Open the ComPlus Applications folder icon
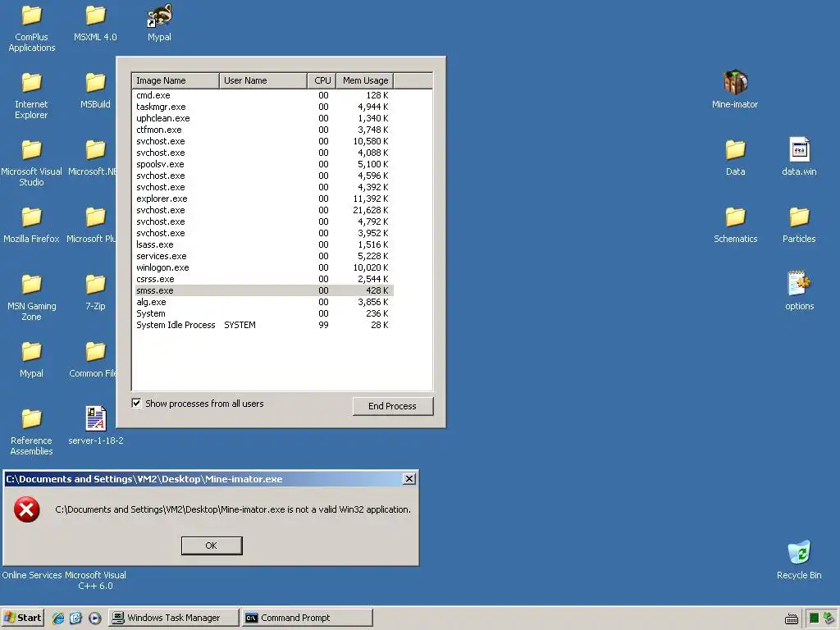The image size is (840, 630). pyautogui.click(x=32, y=16)
